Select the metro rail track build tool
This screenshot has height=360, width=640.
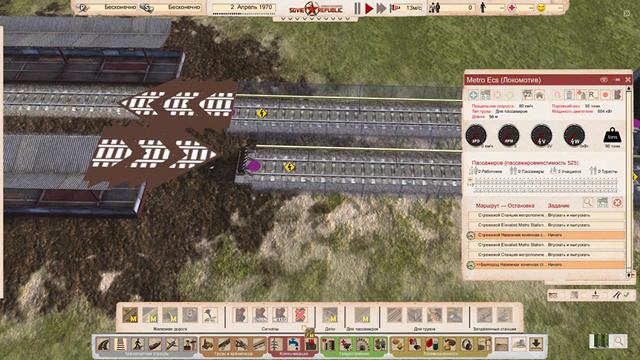coord(130,315)
